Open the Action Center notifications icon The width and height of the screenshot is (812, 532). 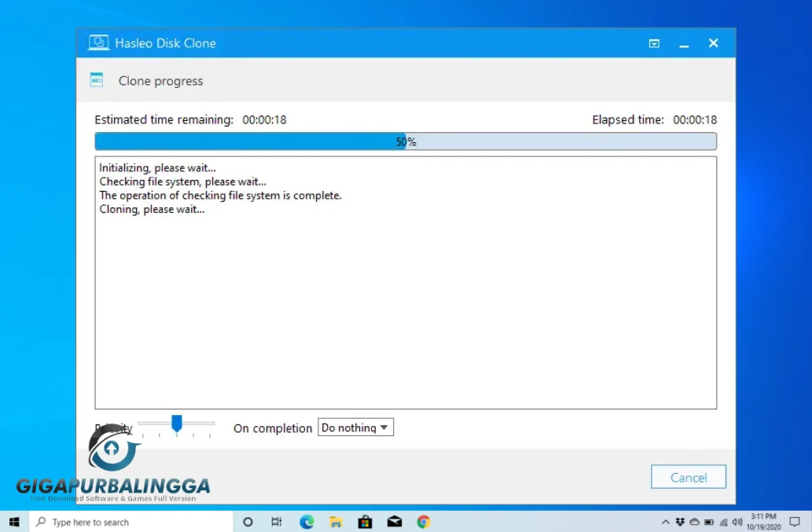(x=795, y=522)
